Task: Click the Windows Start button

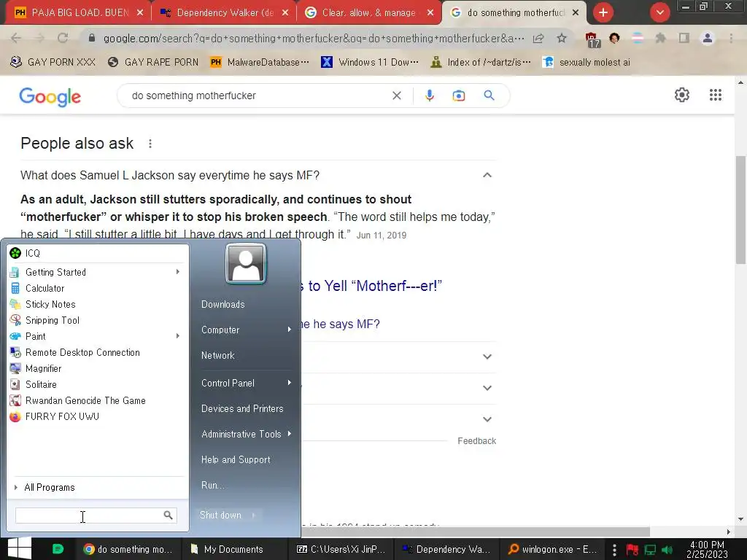Action: [x=20, y=548]
